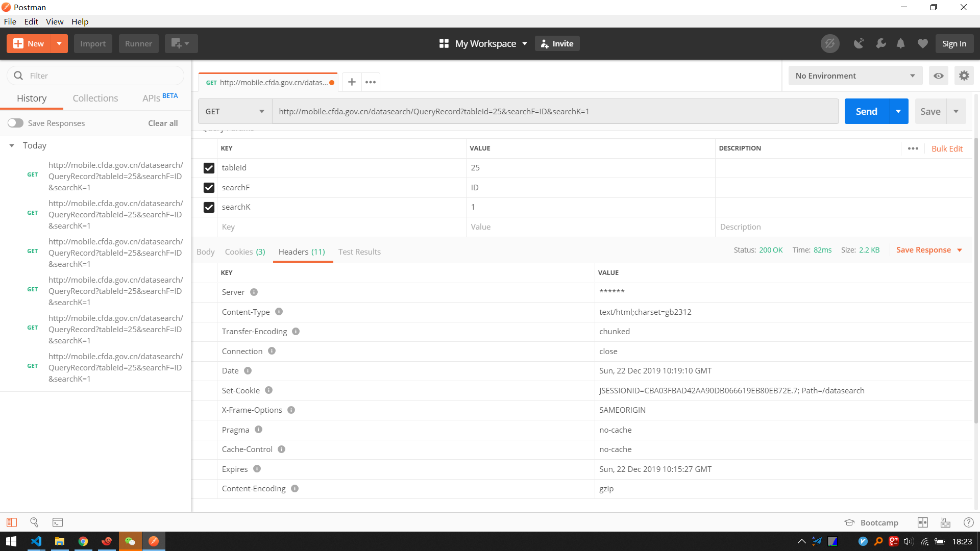Image resolution: width=980 pixels, height=551 pixels.
Task: Click the request URL input field
Action: pos(555,111)
